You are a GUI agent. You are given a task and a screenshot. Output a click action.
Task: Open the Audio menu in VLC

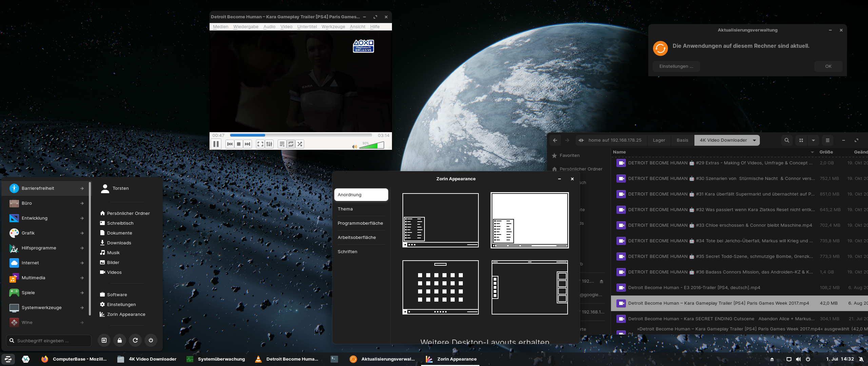point(270,27)
